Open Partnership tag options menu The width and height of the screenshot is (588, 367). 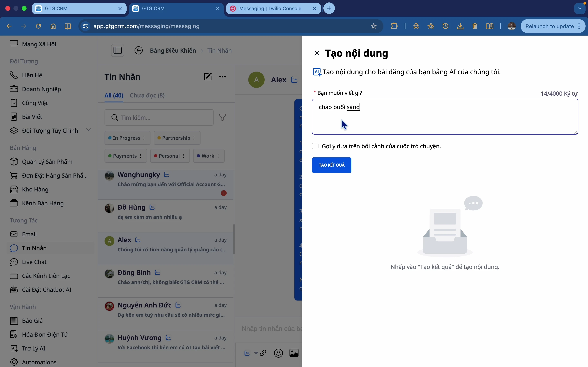(x=194, y=138)
